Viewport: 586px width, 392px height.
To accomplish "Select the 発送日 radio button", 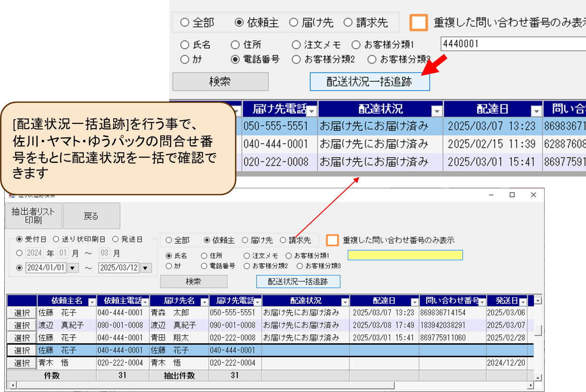I will coord(115,239).
